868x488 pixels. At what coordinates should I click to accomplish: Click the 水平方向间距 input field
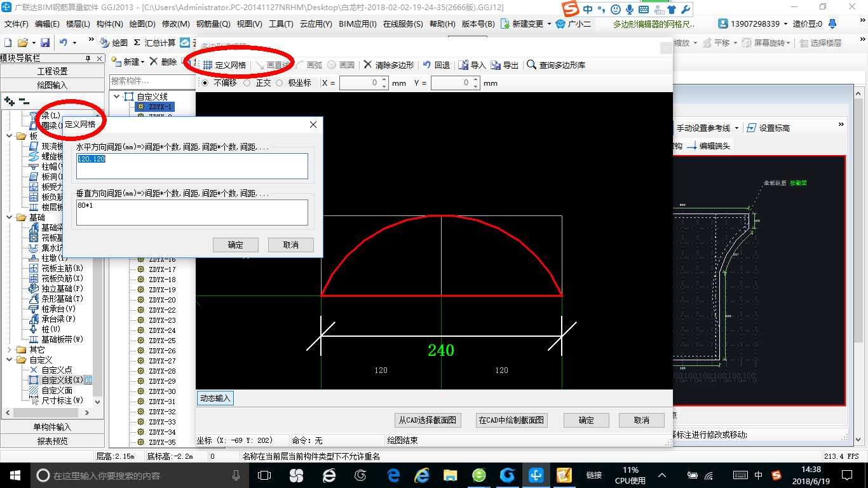coord(192,166)
